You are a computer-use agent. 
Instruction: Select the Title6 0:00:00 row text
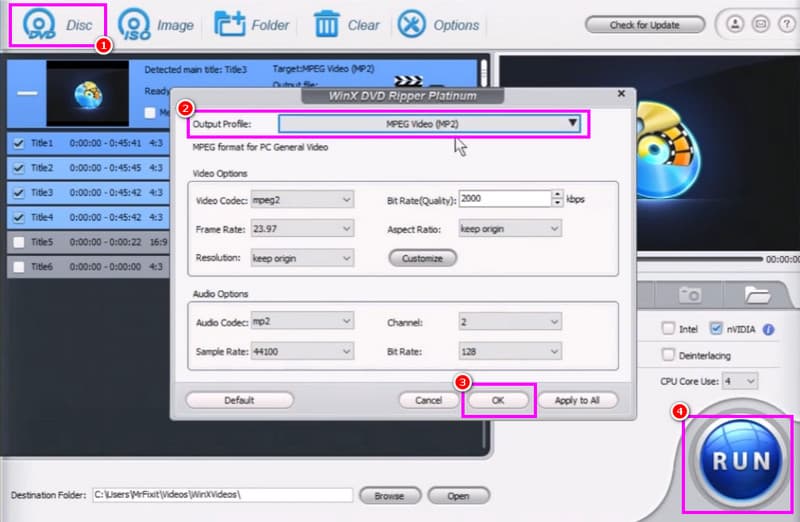click(97, 266)
